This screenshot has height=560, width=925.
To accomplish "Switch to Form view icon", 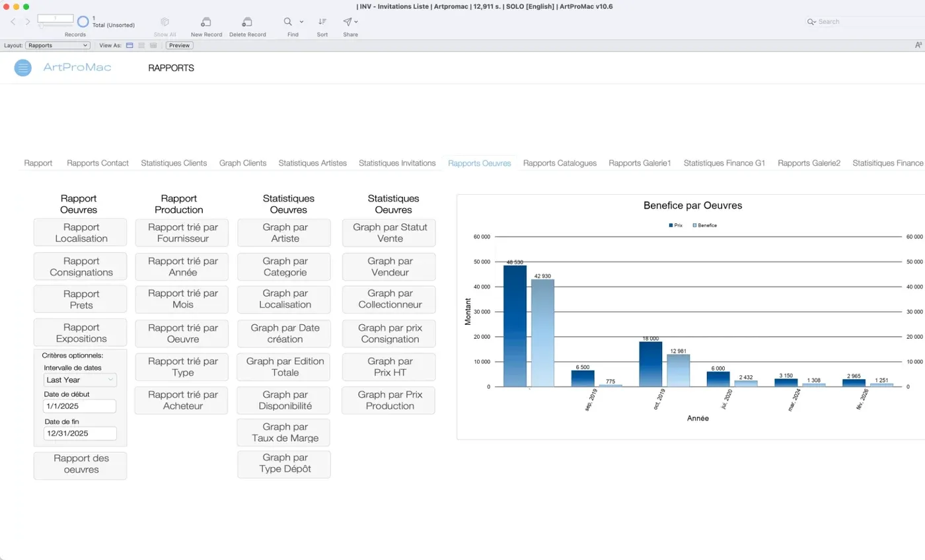I will [129, 46].
